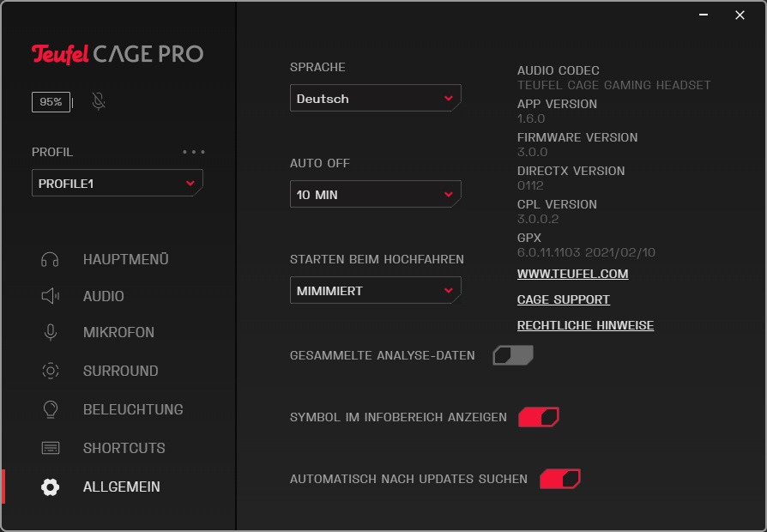Go to the Audio menu section

point(103,296)
